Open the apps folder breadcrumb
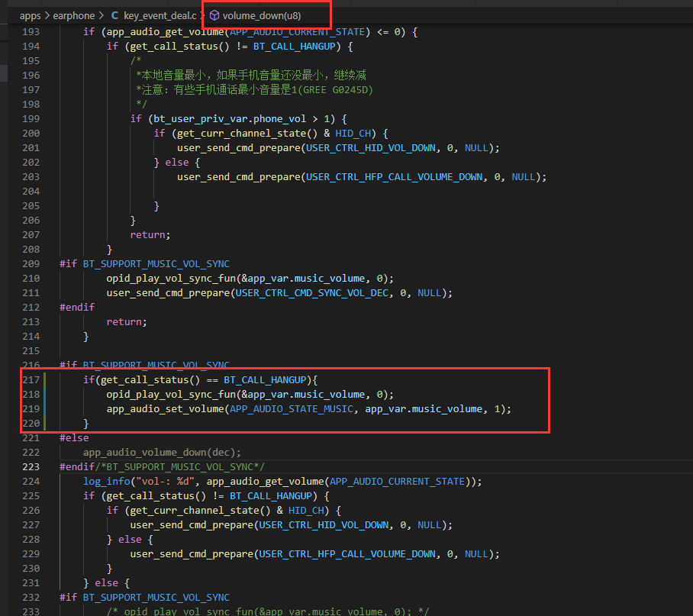Viewport: 693px width, 616px height. [x=30, y=16]
